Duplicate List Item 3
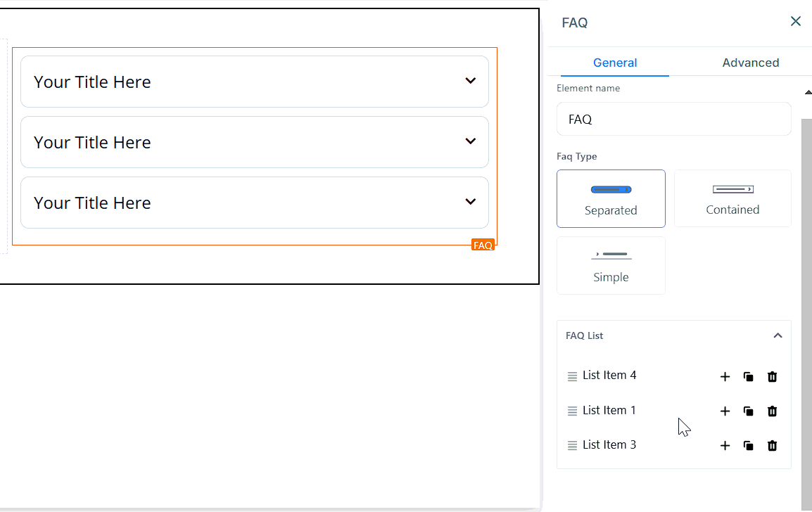 [x=749, y=446]
